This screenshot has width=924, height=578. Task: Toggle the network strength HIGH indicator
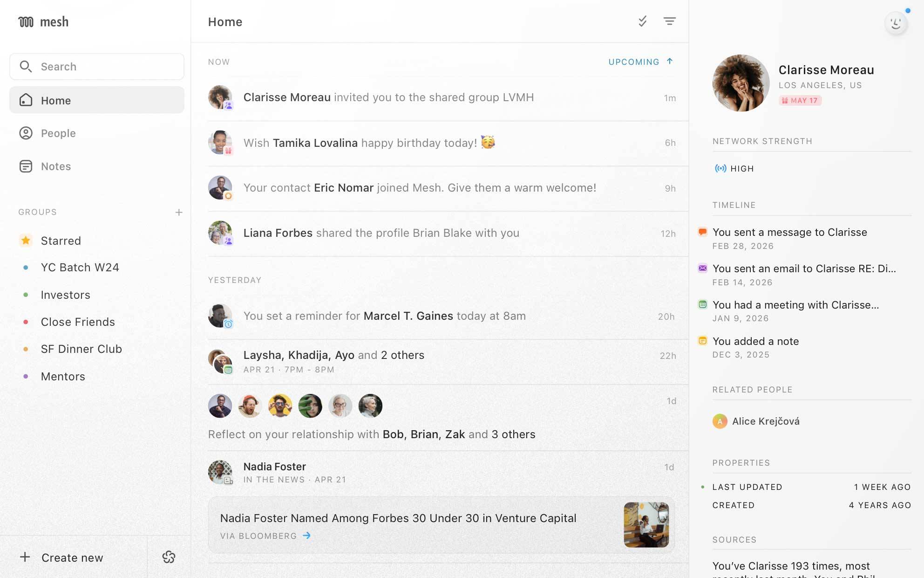[x=734, y=168]
